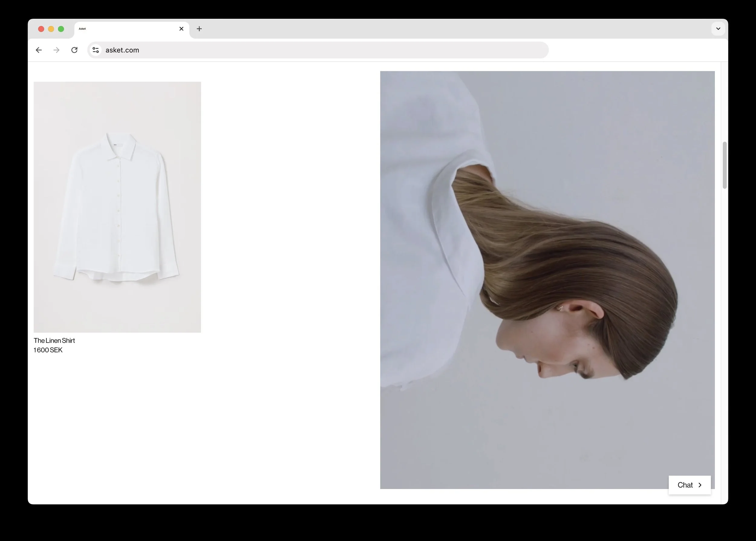Click the green fullscreen window button
This screenshot has width=756, height=541.
[61, 29]
